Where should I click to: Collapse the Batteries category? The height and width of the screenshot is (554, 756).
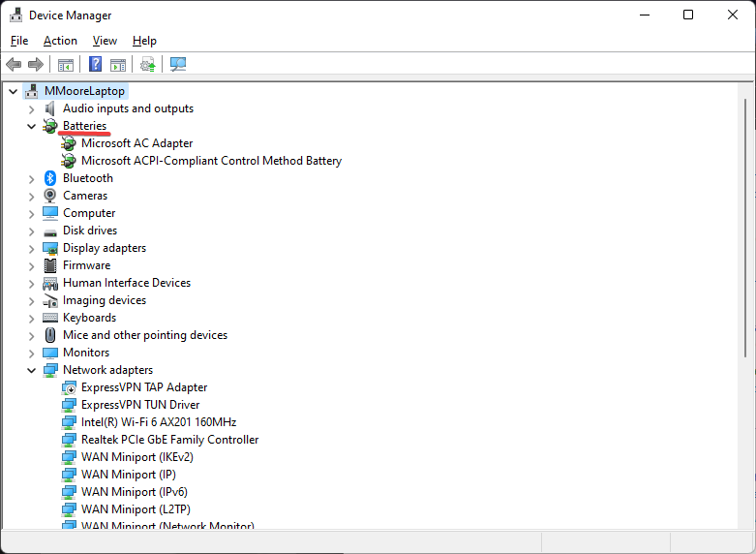31,127
